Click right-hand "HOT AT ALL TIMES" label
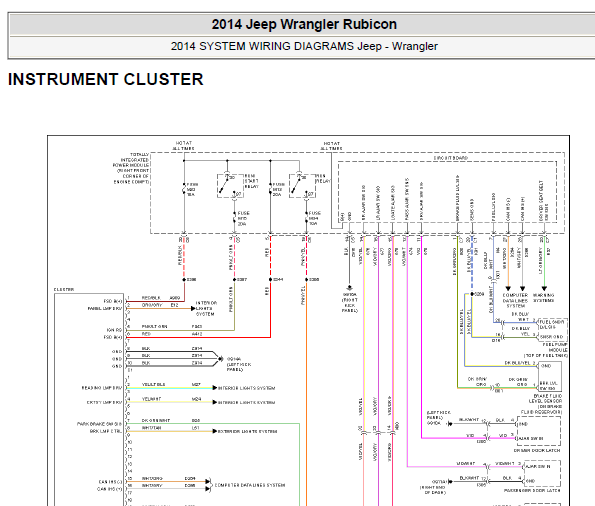This screenshot has height=506, width=595. tap(331, 146)
